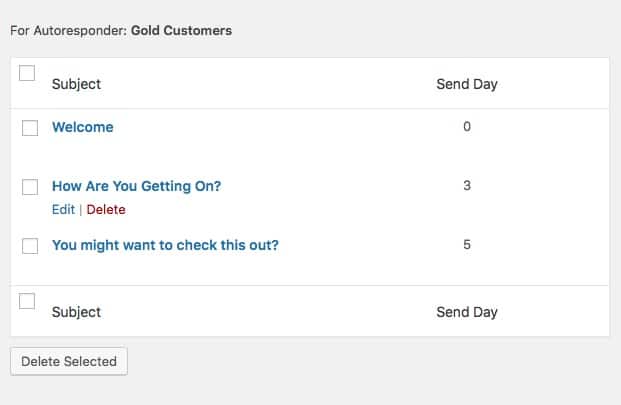Check the box next to Welcome
621x405 pixels.
click(30, 128)
